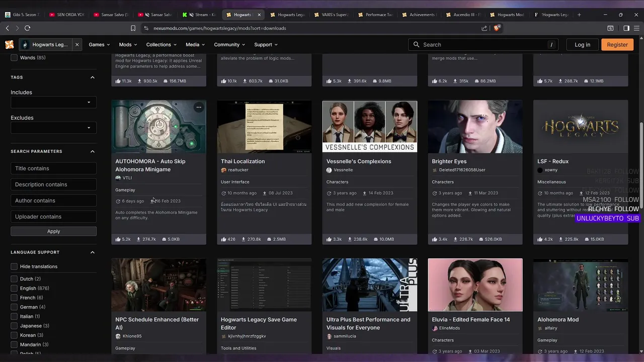Open the LSF - Redux mod title
The height and width of the screenshot is (362, 644).
(x=553, y=161)
